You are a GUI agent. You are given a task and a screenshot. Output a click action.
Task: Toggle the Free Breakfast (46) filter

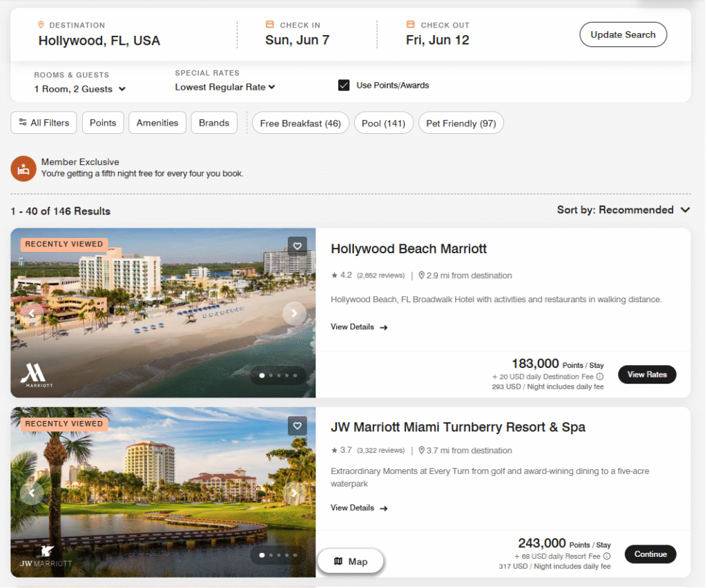[x=300, y=124]
